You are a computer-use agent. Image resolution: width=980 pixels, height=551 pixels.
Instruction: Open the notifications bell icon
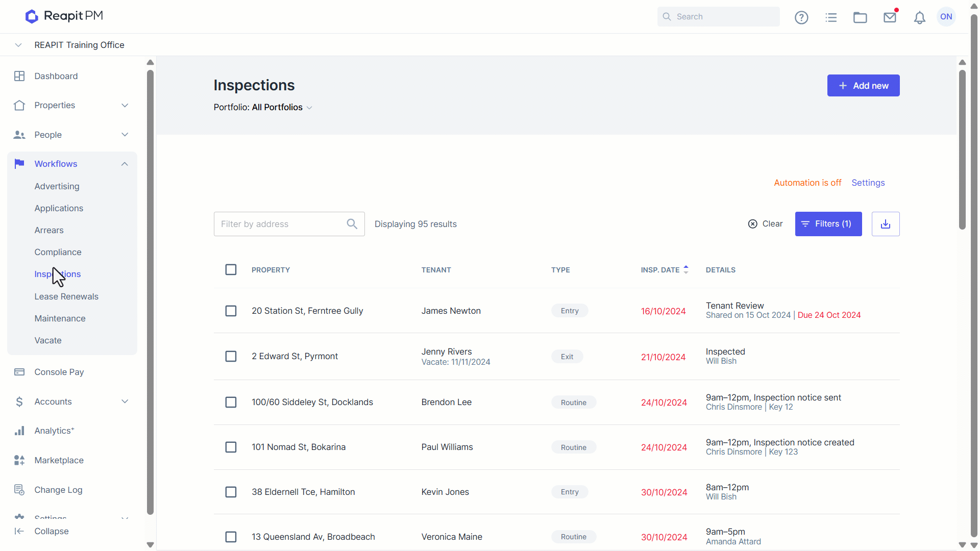click(920, 17)
